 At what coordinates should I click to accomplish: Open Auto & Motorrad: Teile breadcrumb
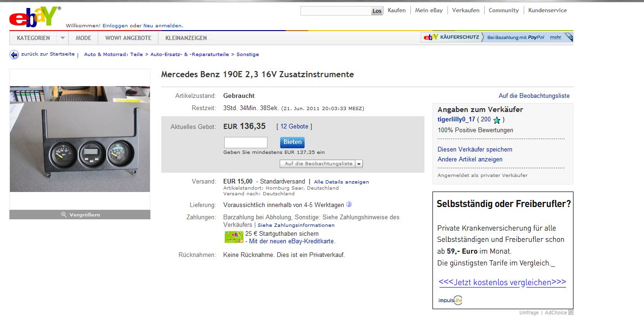pyautogui.click(x=113, y=55)
